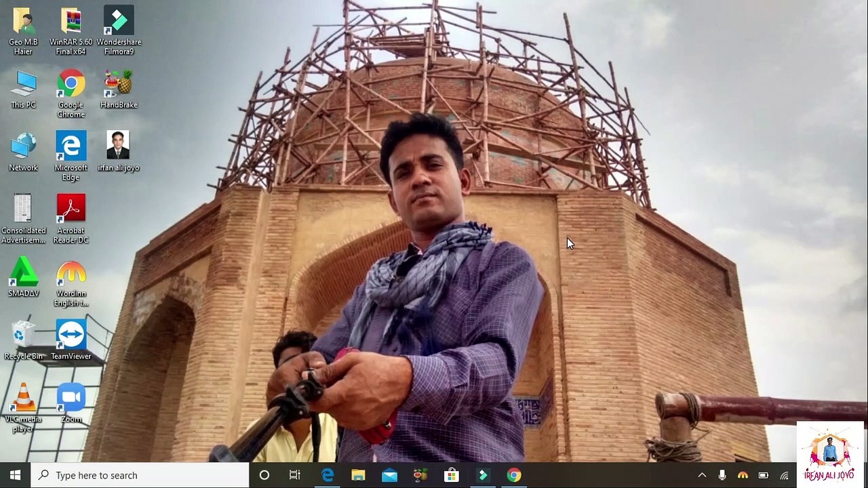Screen dimensions: 868x488
Task: Open Wondershare Filmora9 desktop shortcut
Action: (119, 30)
